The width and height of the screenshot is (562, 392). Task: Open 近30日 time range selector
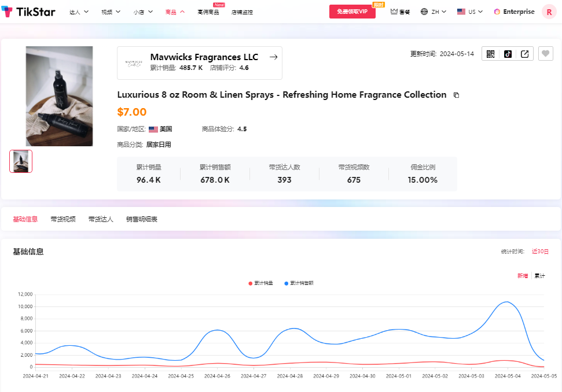540,252
